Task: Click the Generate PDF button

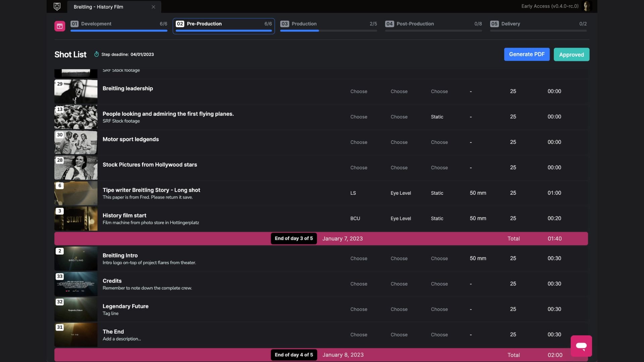Action: [x=527, y=54]
